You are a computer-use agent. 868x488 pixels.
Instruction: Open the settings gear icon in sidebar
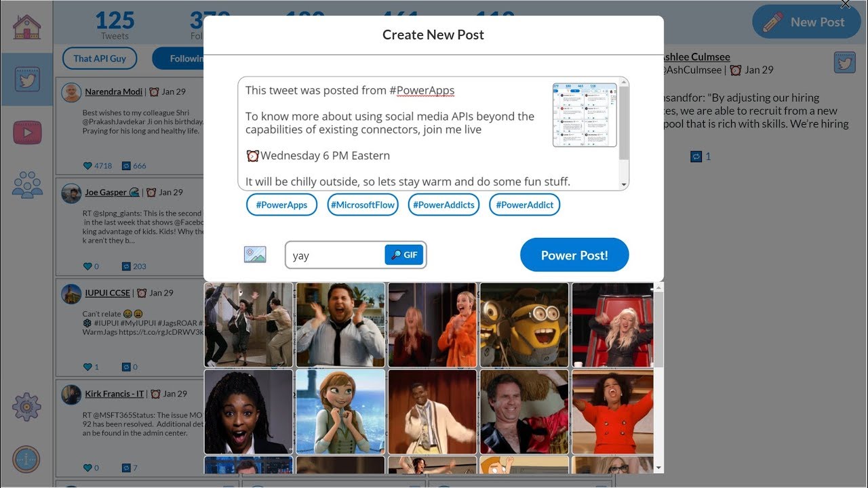26,407
